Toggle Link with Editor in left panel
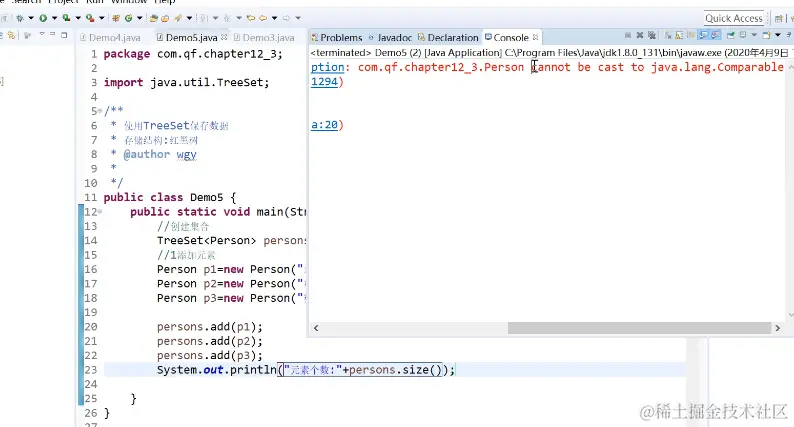The height and width of the screenshot is (427, 794). pos(11,35)
